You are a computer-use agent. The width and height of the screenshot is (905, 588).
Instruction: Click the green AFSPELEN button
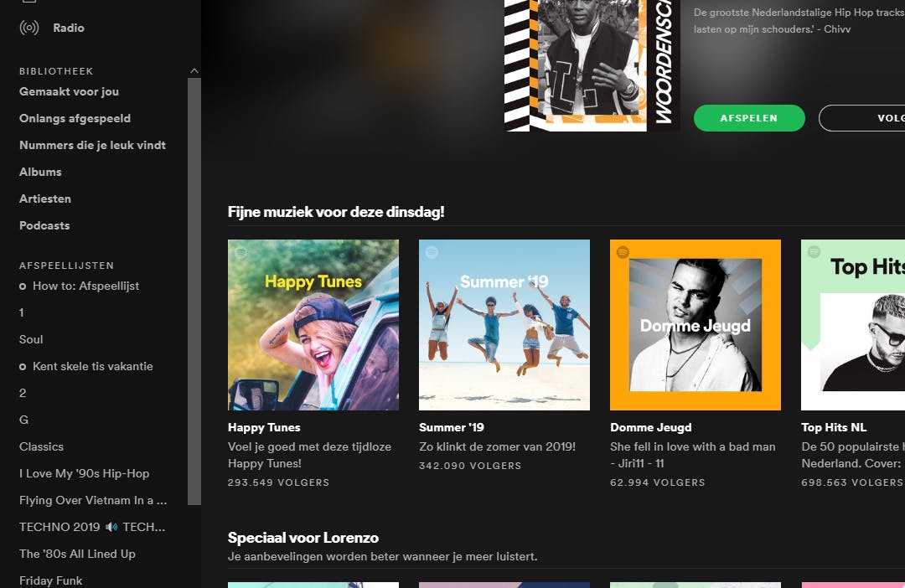click(749, 118)
